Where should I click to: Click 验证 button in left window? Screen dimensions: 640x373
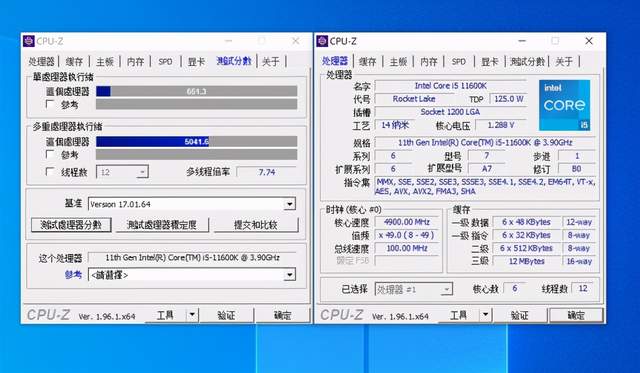coord(226,315)
